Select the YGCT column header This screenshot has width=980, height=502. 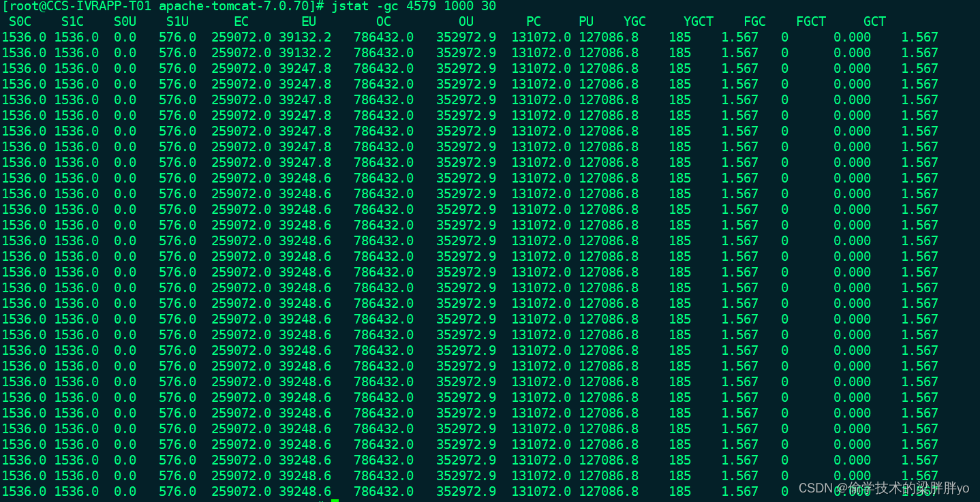pos(699,22)
